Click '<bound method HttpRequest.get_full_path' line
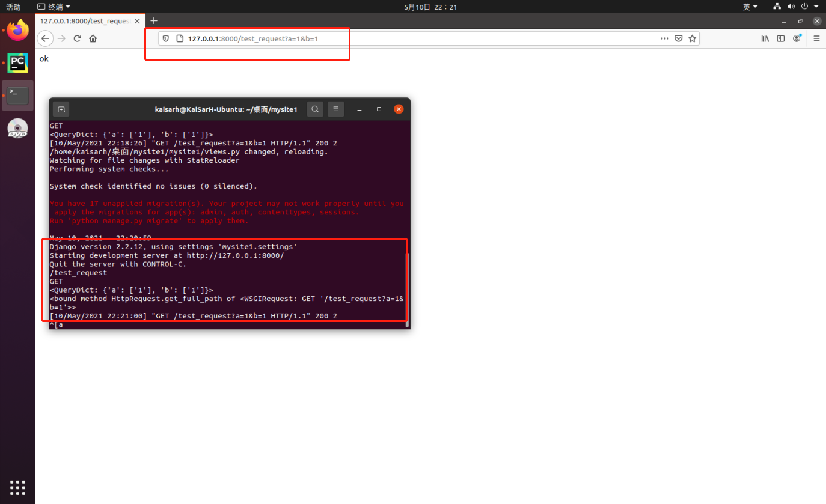Screen dimensions: 826x504 tap(227, 299)
